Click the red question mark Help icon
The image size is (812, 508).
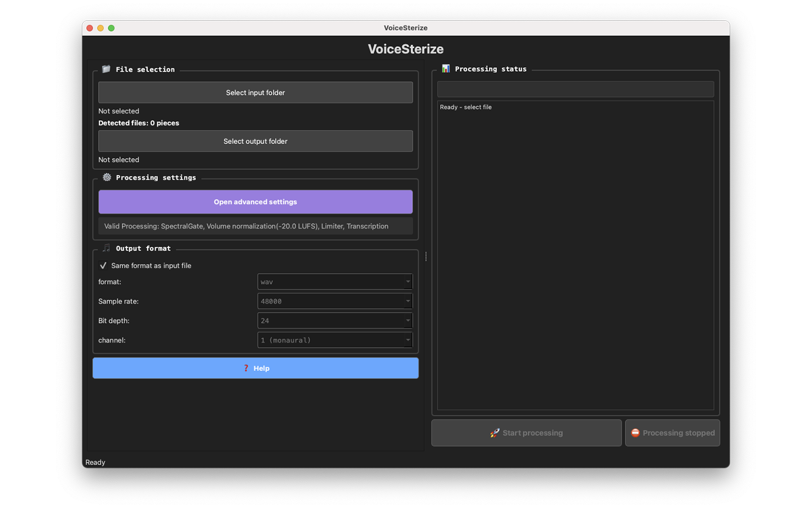(x=246, y=368)
